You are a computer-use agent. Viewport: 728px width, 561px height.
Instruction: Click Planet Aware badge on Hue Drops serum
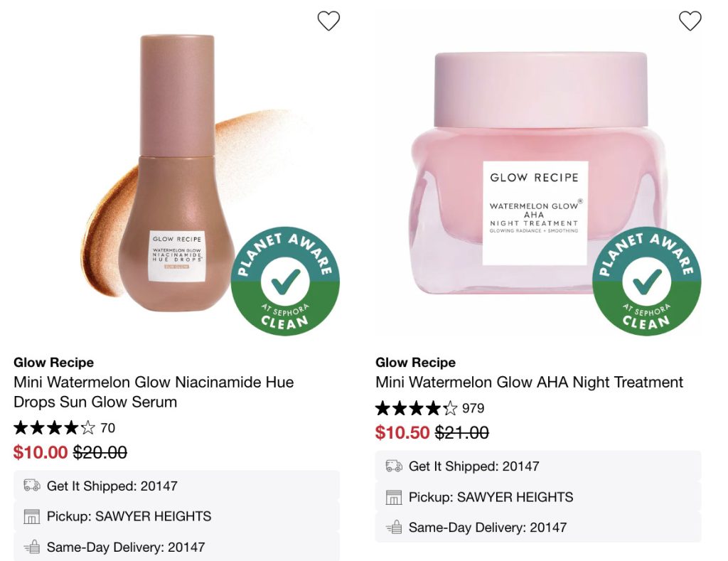coord(285,281)
